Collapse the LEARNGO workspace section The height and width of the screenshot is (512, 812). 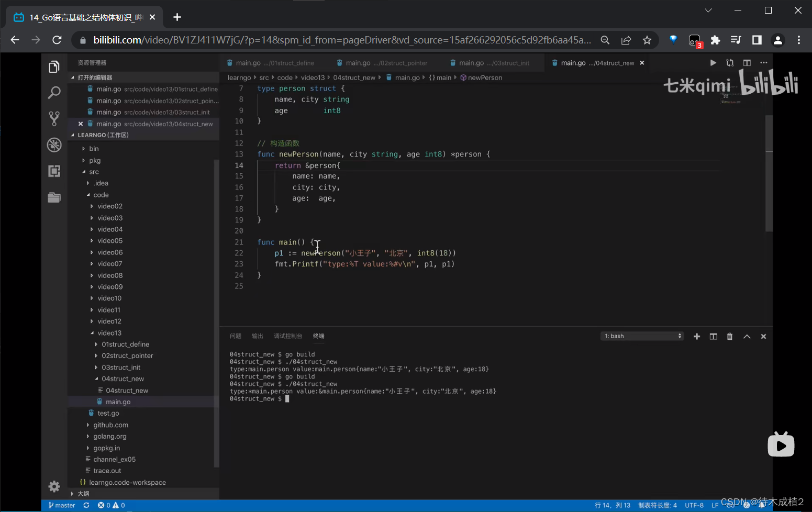tap(73, 135)
